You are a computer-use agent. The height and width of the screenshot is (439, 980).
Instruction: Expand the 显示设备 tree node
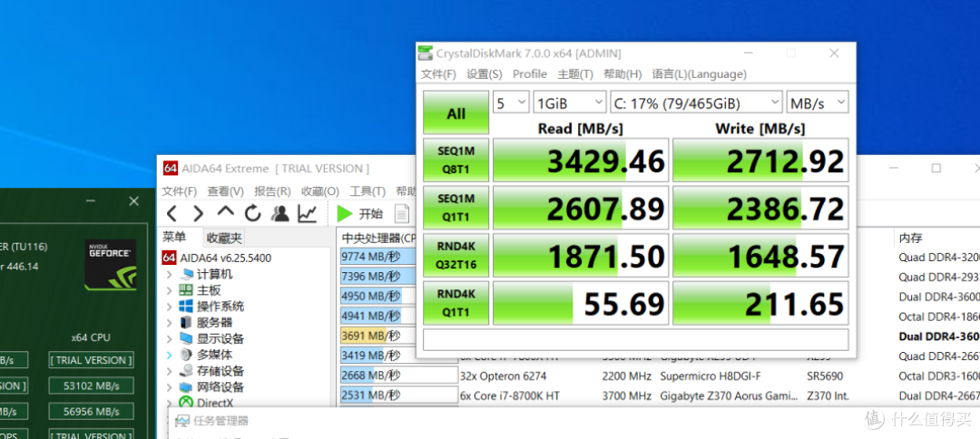point(170,339)
